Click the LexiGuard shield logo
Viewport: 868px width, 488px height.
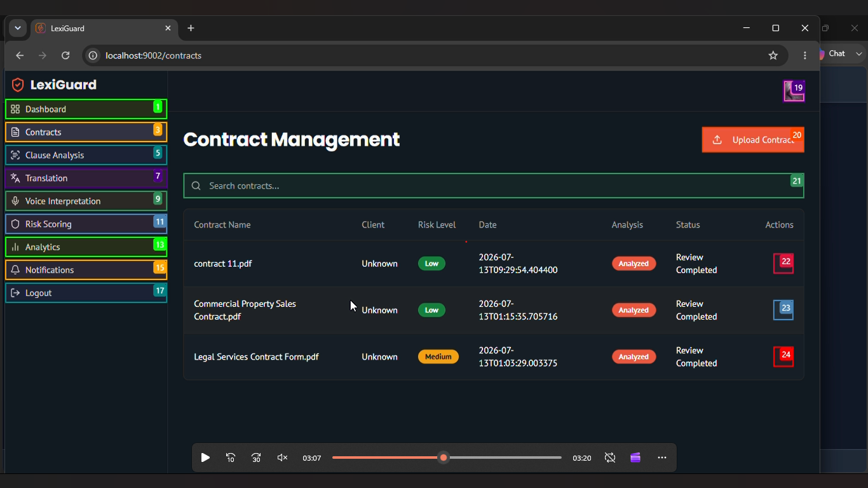18,85
